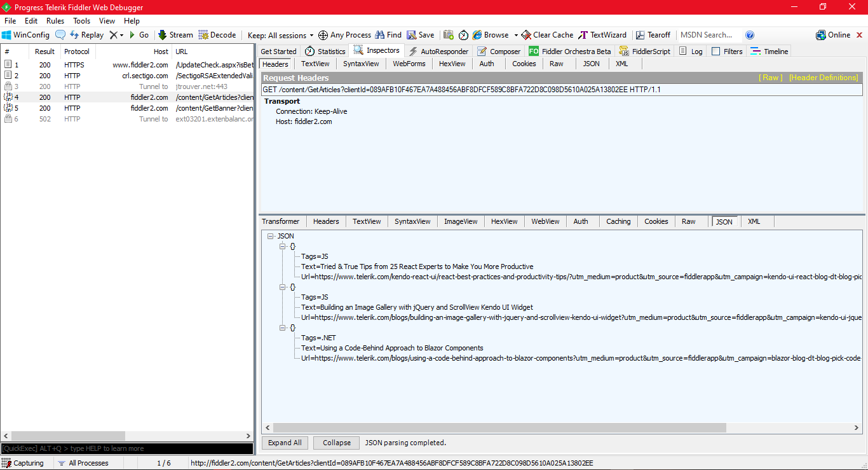The width and height of the screenshot is (868, 470).
Task: Click the Expand All button
Action: 285,443
